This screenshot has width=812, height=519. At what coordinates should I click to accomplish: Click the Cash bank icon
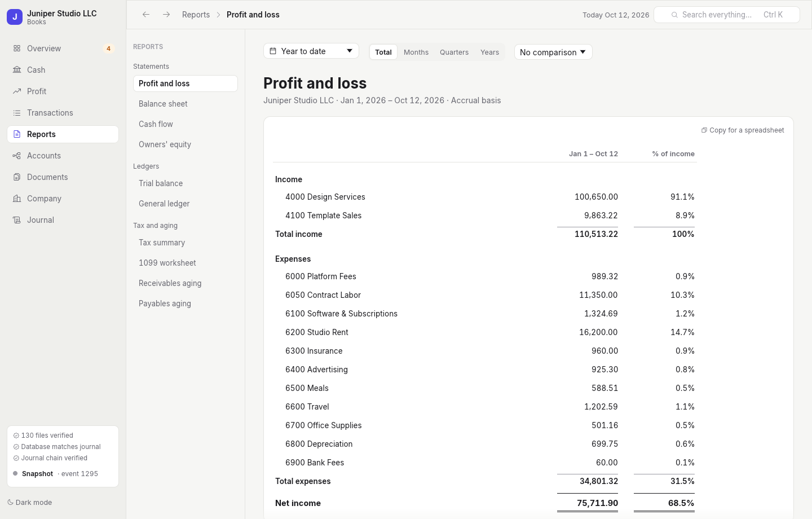(x=17, y=70)
